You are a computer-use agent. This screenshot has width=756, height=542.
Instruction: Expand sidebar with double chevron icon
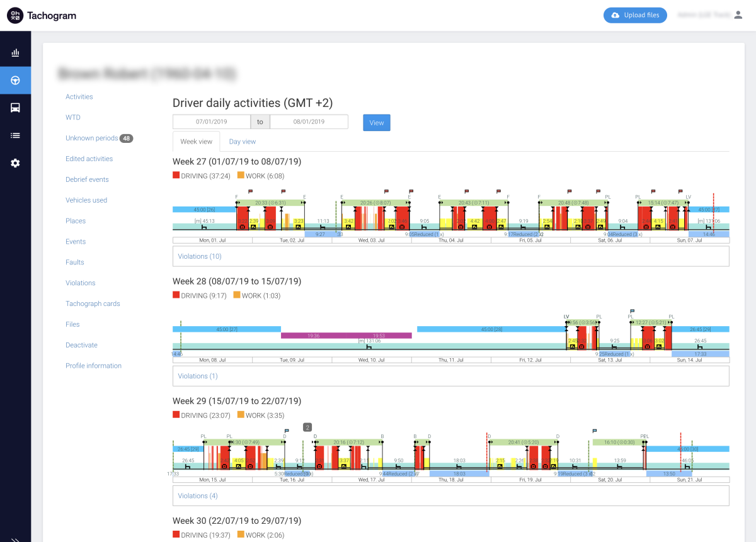click(x=15, y=538)
